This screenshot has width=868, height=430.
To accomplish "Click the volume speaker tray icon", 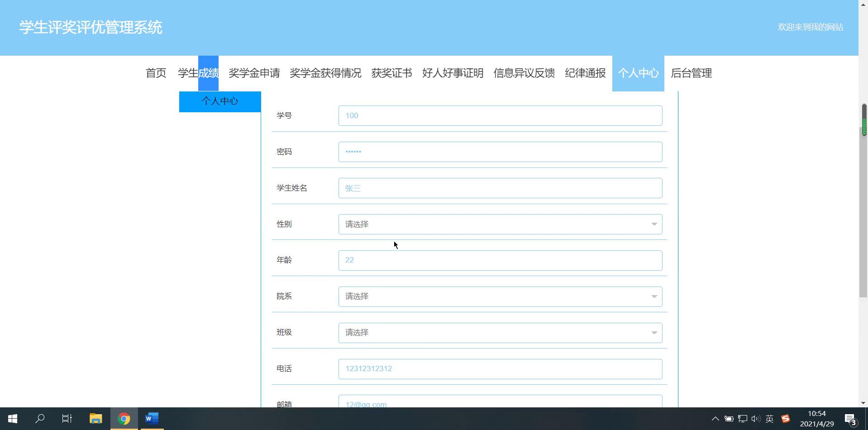I will coord(755,419).
